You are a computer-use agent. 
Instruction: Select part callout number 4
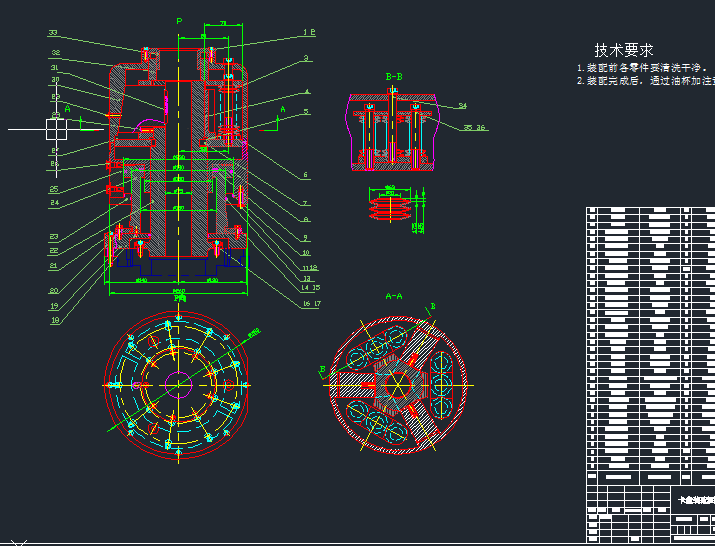(x=307, y=92)
